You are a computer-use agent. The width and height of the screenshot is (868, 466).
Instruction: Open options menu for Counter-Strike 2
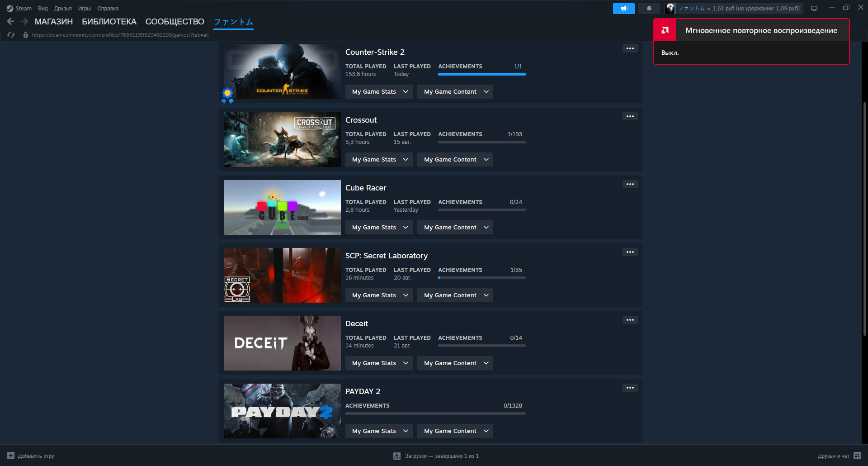click(x=630, y=48)
